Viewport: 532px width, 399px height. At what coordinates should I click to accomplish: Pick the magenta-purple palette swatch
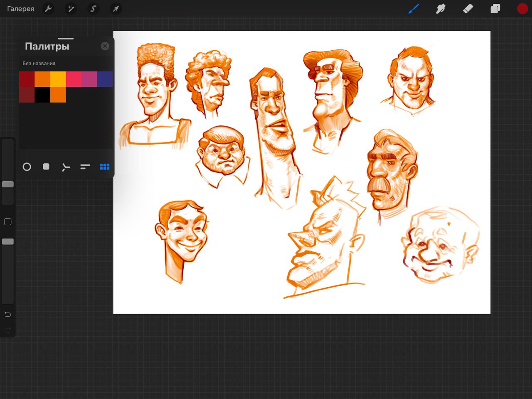pyautogui.click(x=89, y=79)
